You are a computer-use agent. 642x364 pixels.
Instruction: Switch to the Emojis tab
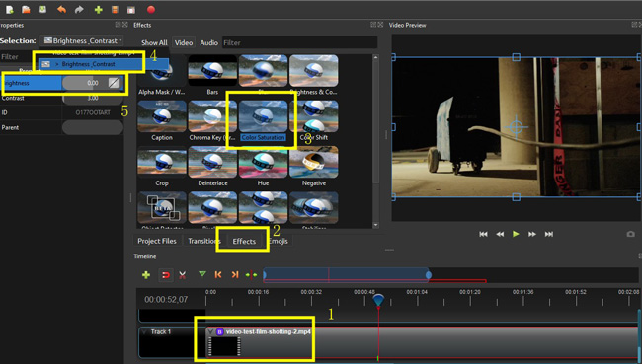click(x=279, y=241)
